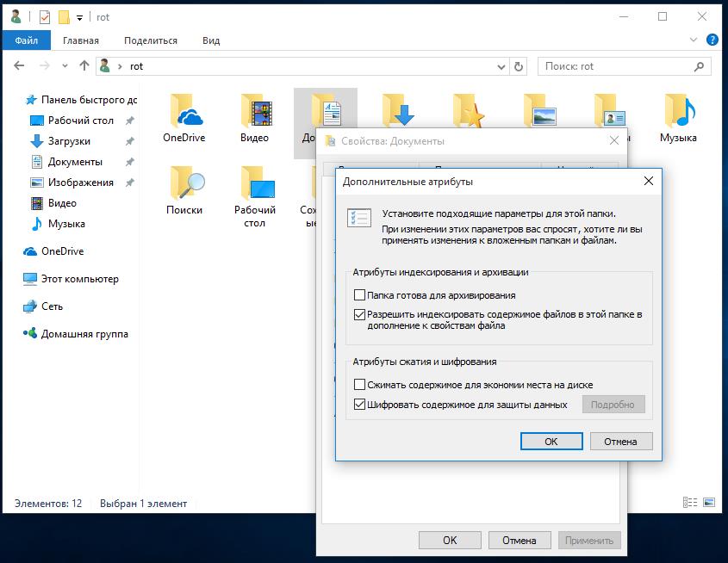This screenshot has height=563, width=728.
Task: Open the Файл menu
Action: [x=26, y=40]
